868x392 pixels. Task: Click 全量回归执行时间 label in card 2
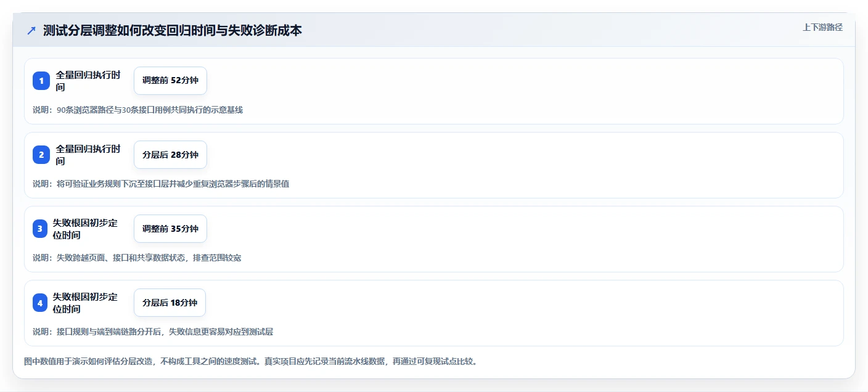pos(88,155)
